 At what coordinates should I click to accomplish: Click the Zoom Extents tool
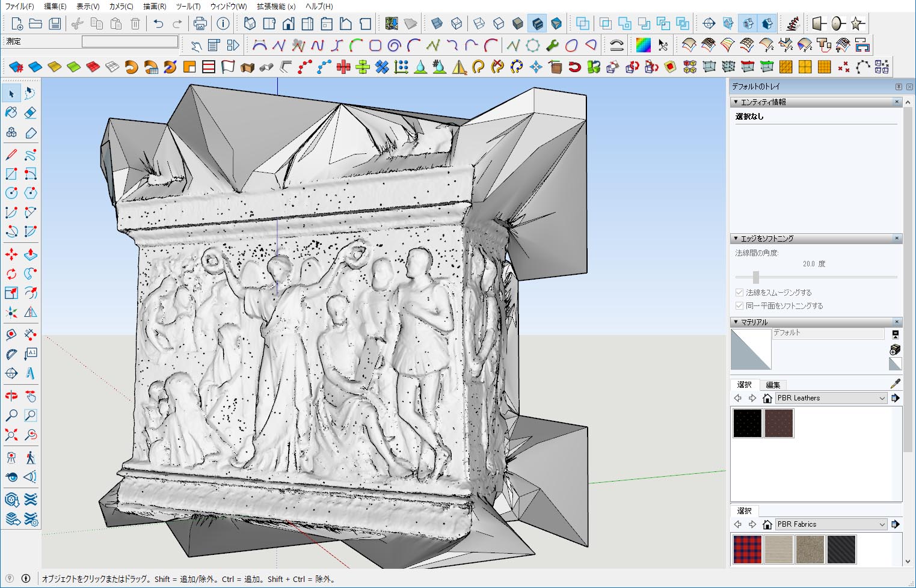coord(11,434)
